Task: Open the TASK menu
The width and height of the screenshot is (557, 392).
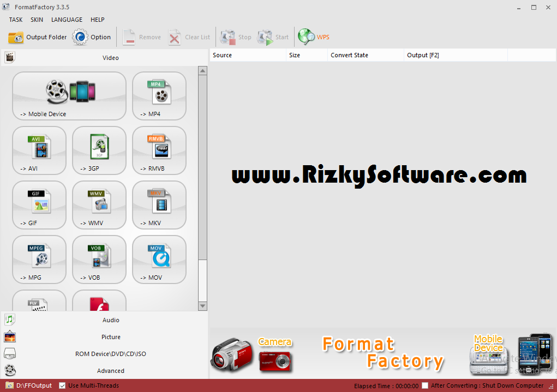Action: [16, 20]
